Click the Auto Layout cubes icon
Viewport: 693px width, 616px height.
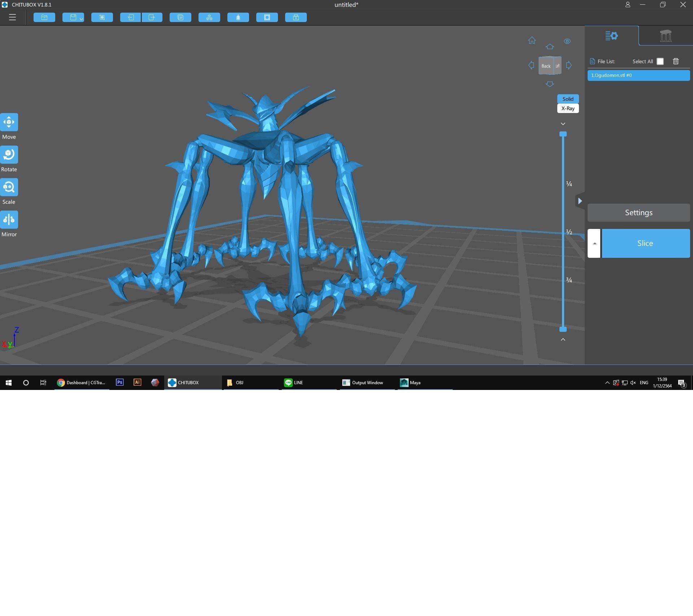(x=209, y=17)
